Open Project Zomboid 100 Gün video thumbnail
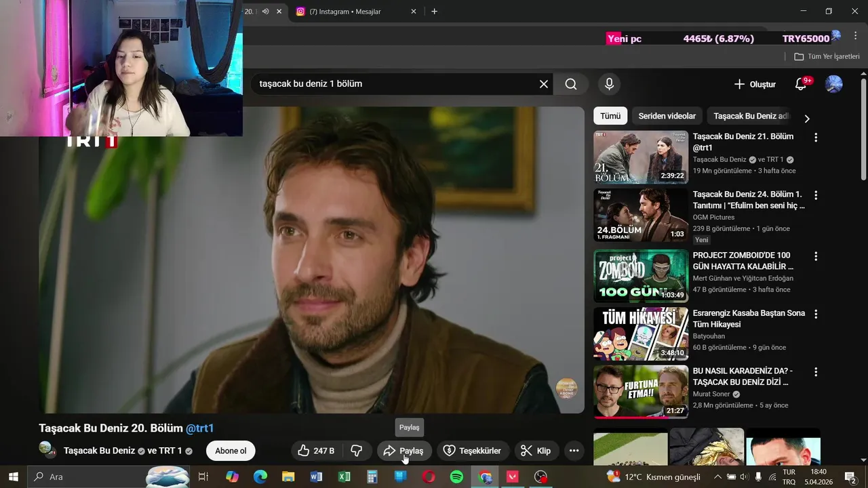 click(x=641, y=277)
